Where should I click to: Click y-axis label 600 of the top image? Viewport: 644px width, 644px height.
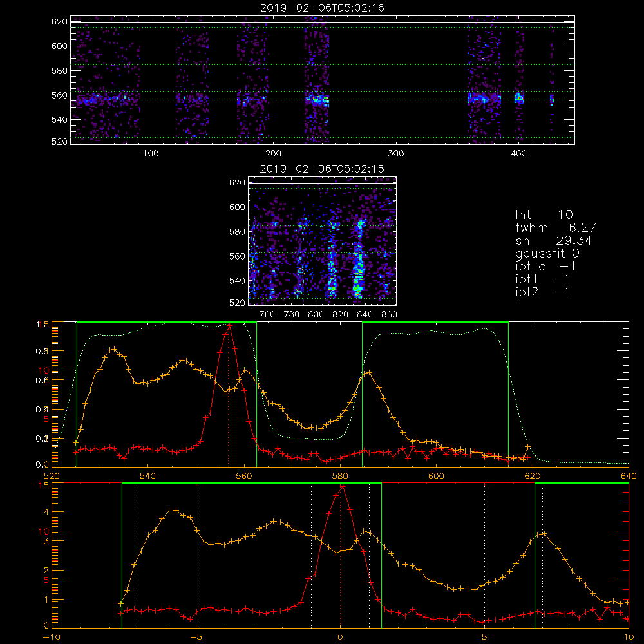click(59, 46)
